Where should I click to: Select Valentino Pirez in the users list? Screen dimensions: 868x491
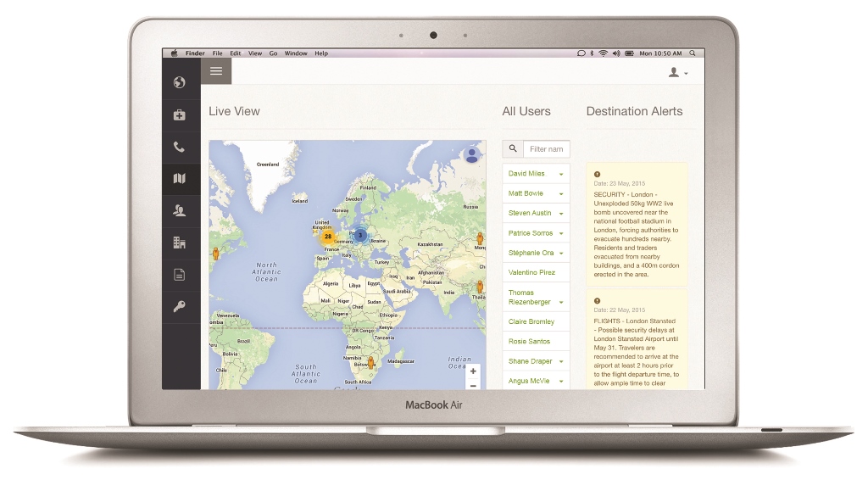tap(531, 272)
